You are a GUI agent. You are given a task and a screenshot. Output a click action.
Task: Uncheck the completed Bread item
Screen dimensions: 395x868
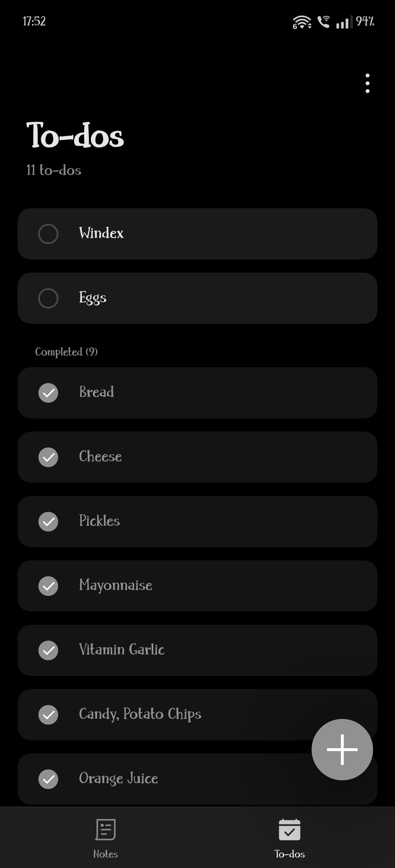pos(48,393)
